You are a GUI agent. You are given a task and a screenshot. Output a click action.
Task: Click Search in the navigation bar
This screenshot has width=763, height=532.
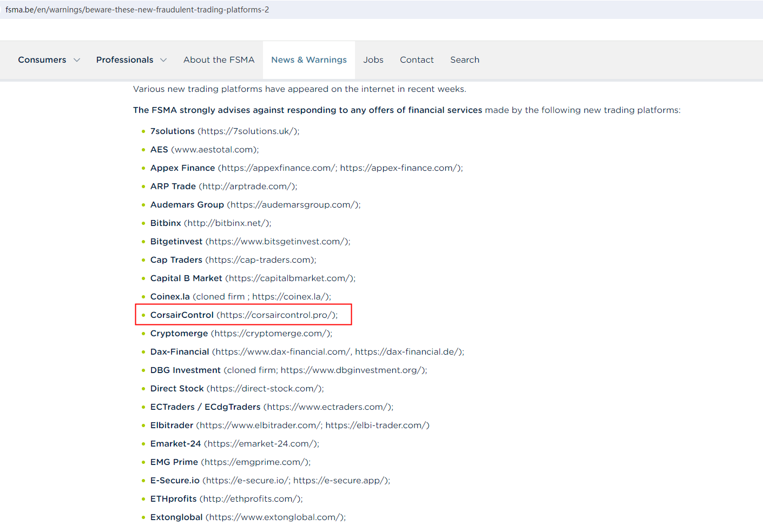coord(464,60)
